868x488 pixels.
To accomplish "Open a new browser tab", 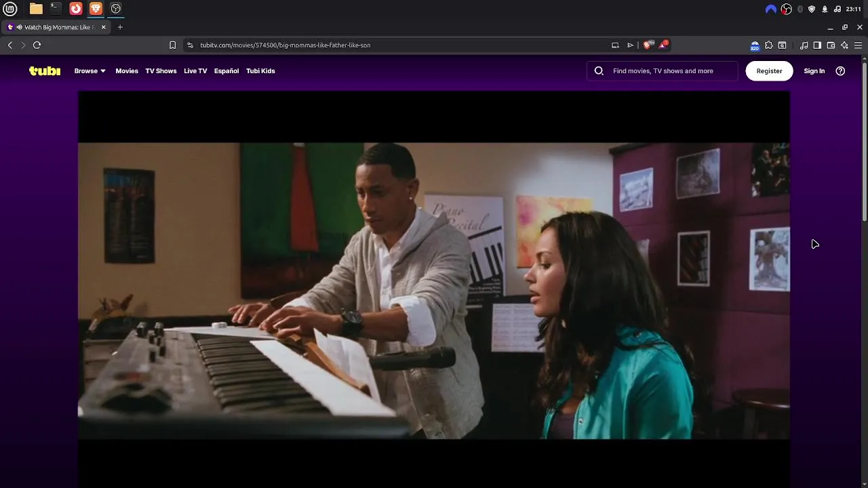I will pos(120,27).
